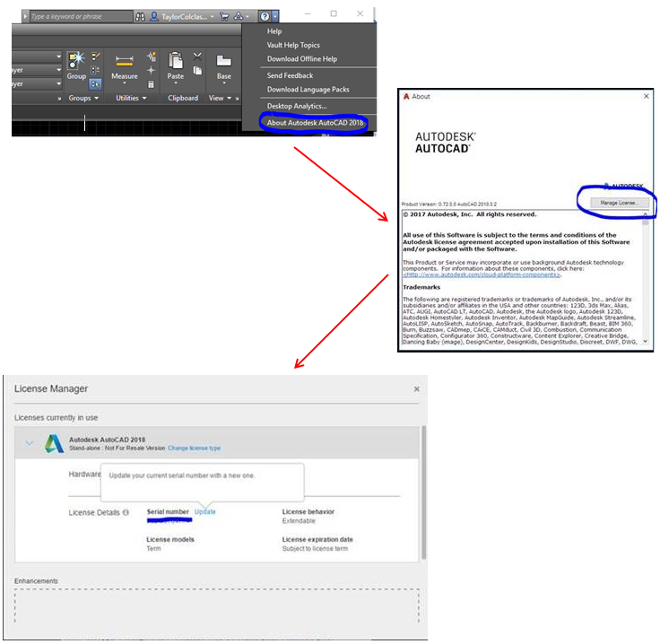The image size is (660, 644).
Task: Click the Group Edit icon with pencil
Action: (x=96, y=56)
